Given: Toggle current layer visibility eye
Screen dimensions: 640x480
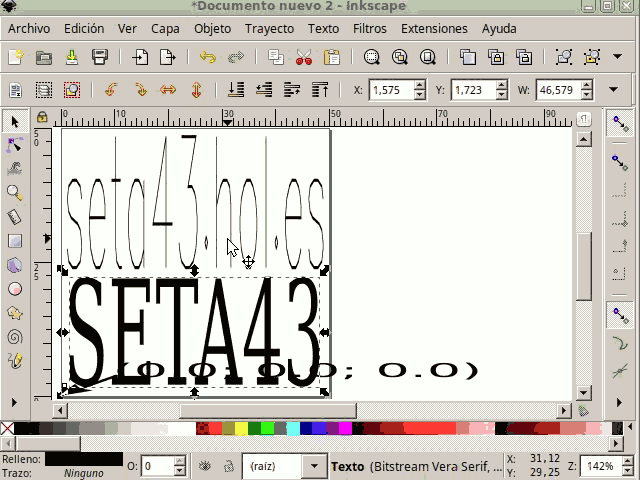Looking at the screenshot, I should [204, 466].
